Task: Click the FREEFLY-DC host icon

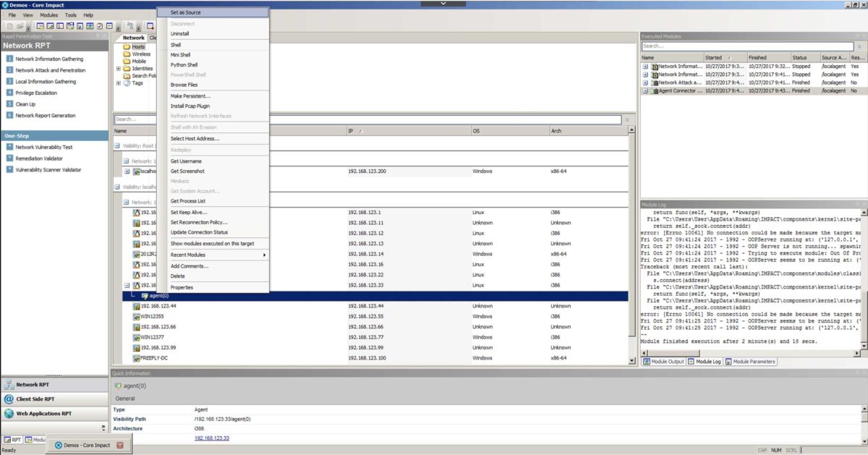Action: 135,358
